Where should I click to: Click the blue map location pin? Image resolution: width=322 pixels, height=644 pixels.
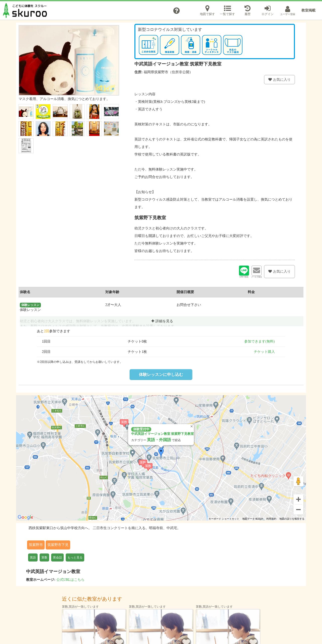click(161, 452)
